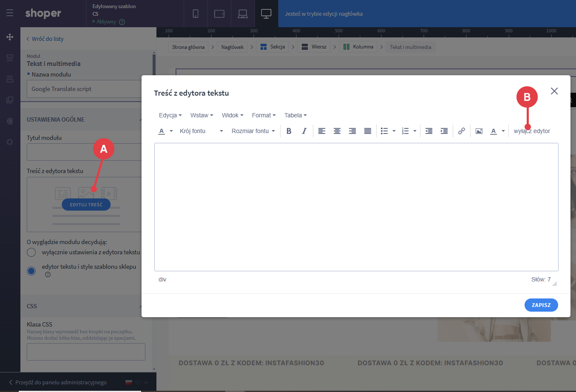Select 'wyłącznie ustawienia z edytora tekstu' option
The image size is (576, 392).
31,253
